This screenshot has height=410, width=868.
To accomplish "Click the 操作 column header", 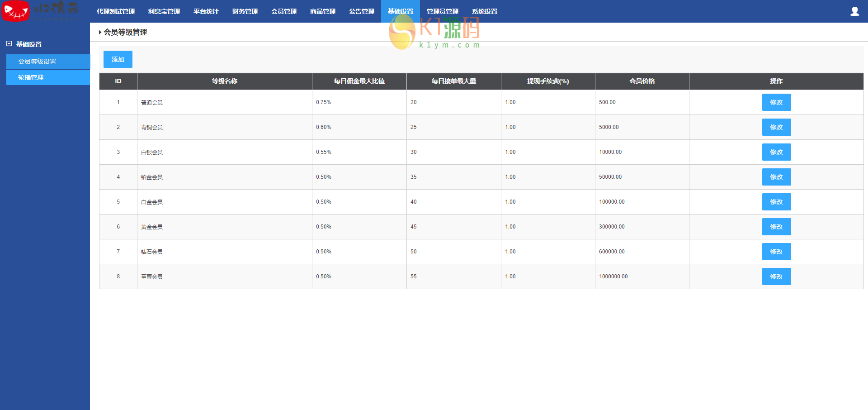I will point(776,81).
